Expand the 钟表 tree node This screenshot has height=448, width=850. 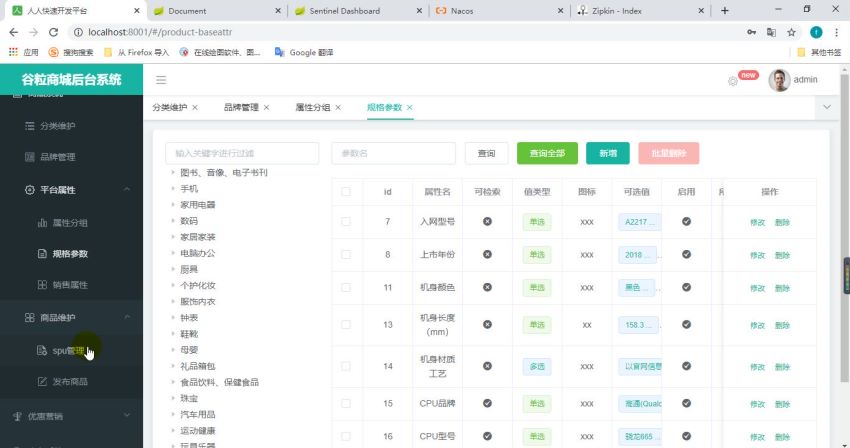tap(173, 318)
